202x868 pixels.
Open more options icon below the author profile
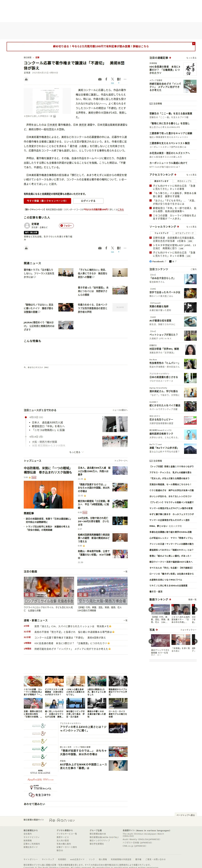pyautogui.click(x=125, y=248)
